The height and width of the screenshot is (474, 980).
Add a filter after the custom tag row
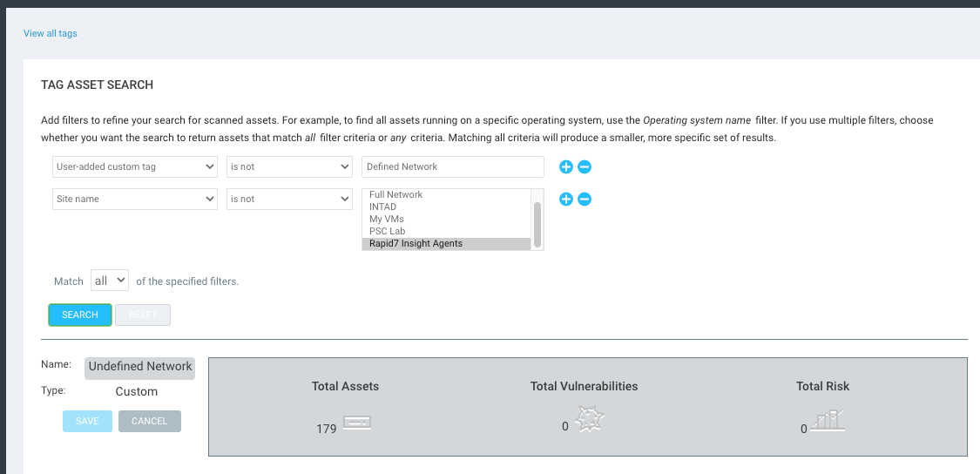(x=565, y=167)
